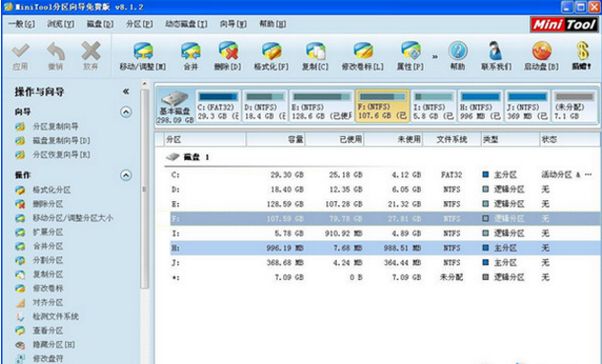Click 删除分区 in operations list
Viewport: 602px width, 364px height.
[48, 204]
